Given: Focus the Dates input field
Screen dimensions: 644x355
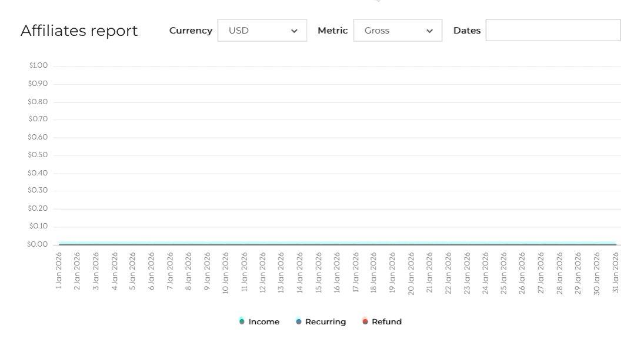Looking at the screenshot, I should 552,31.
